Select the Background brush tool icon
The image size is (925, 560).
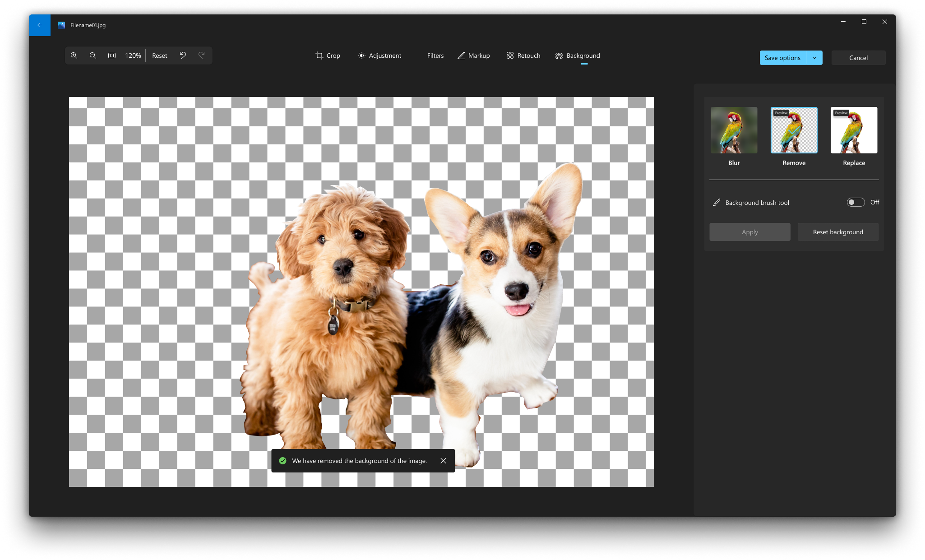click(717, 203)
